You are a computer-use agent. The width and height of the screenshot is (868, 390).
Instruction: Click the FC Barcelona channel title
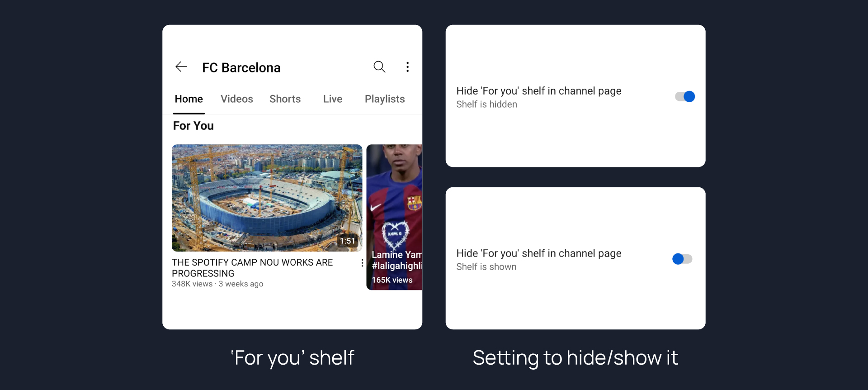241,68
